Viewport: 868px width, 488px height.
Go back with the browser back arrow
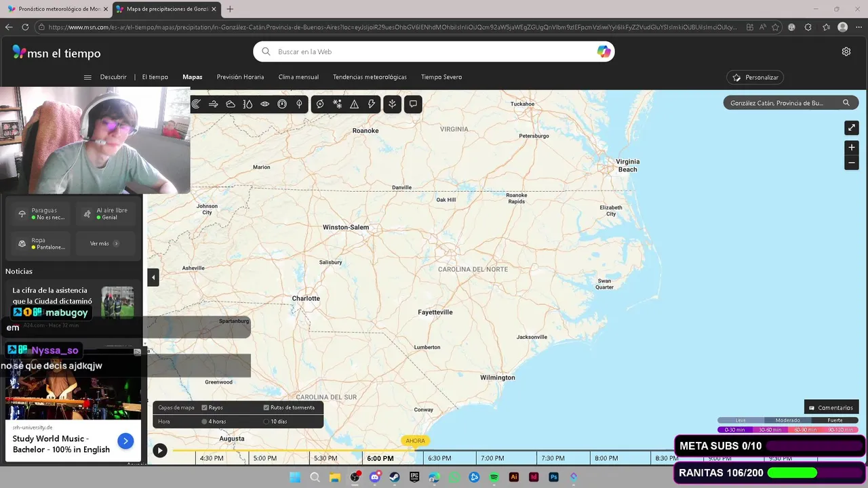[x=9, y=27]
